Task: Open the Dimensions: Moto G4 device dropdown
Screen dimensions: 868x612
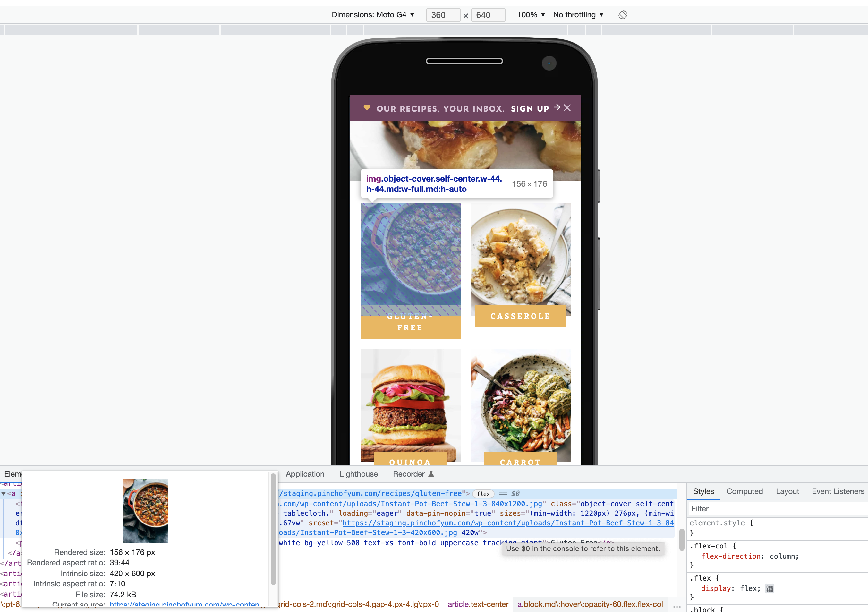Action: [x=373, y=15]
